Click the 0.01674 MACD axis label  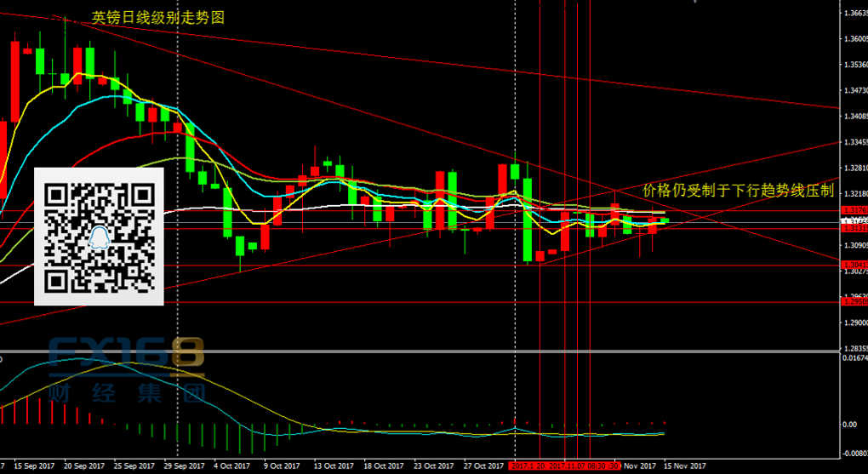[854, 358]
